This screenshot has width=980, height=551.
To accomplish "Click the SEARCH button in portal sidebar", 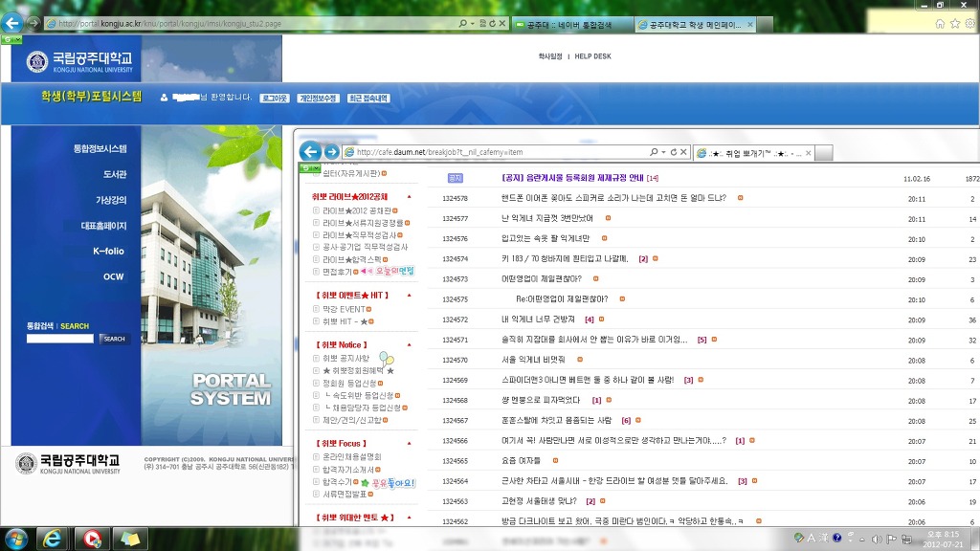I will click(x=115, y=339).
